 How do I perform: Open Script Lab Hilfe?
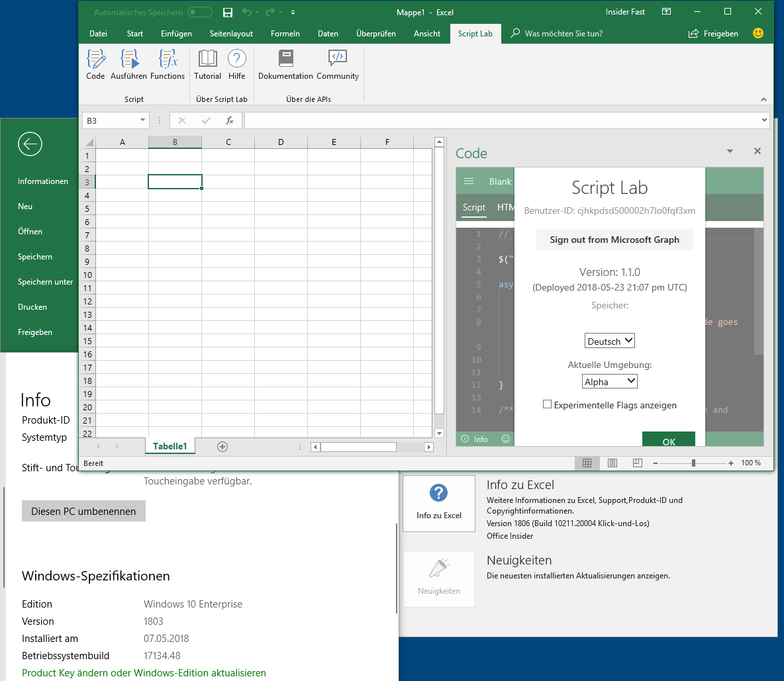tap(236, 63)
